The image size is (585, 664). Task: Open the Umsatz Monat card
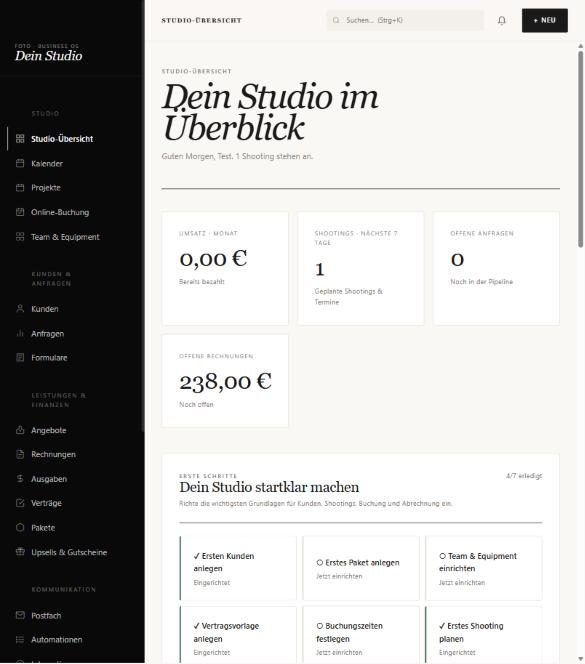pyautogui.click(x=225, y=268)
